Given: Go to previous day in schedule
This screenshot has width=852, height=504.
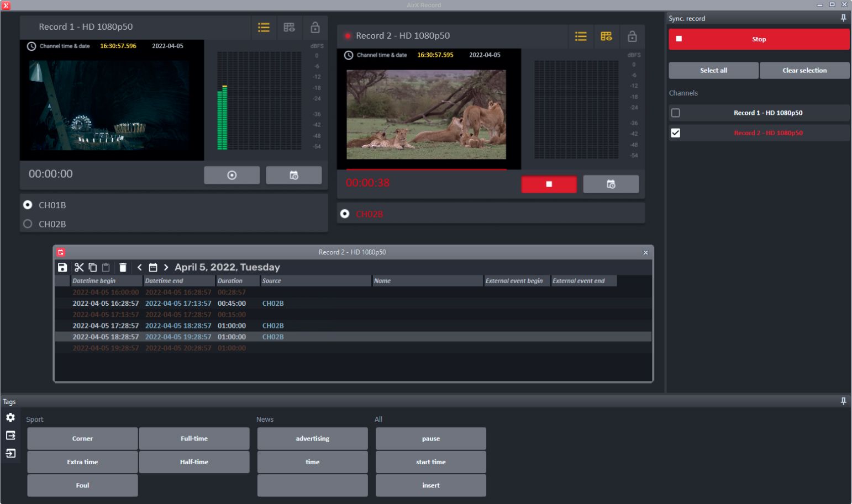Looking at the screenshot, I should click(x=140, y=268).
